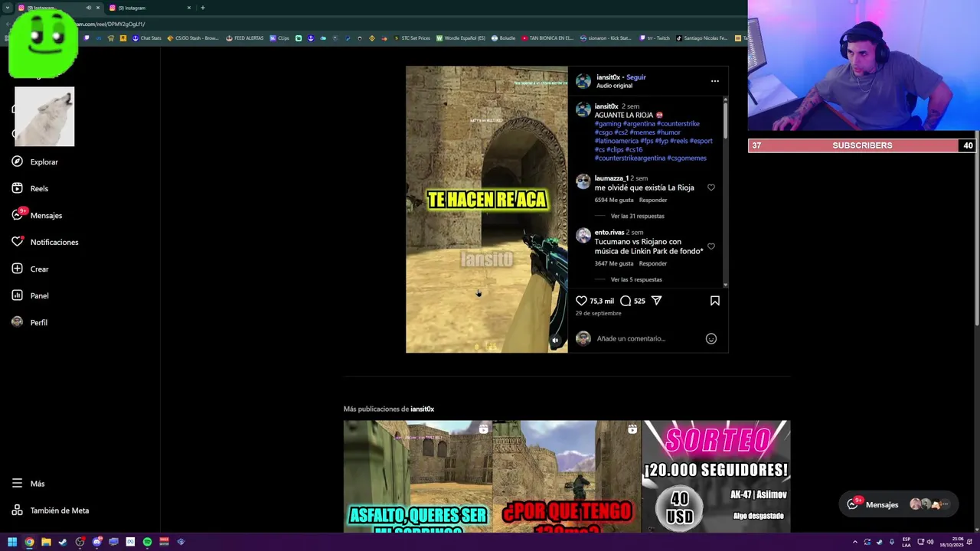The image size is (980, 551).
Task: Open Spotify from the taskbar
Action: (147, 542)
